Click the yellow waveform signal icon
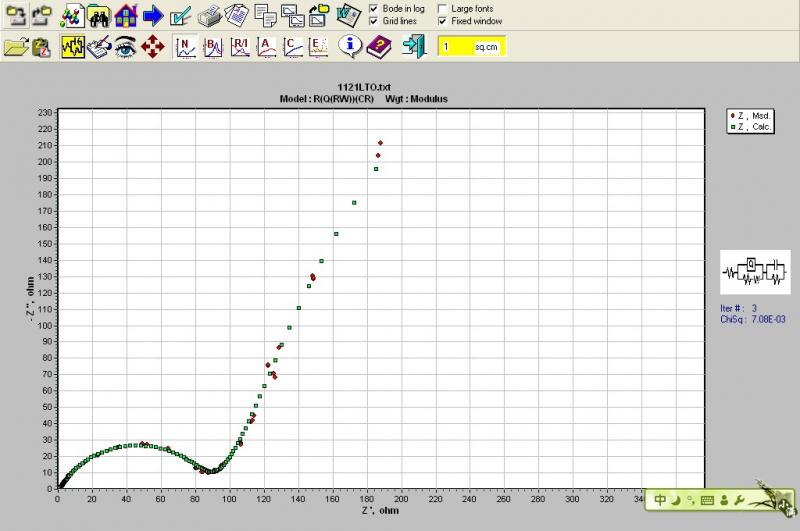 (72, 46)
